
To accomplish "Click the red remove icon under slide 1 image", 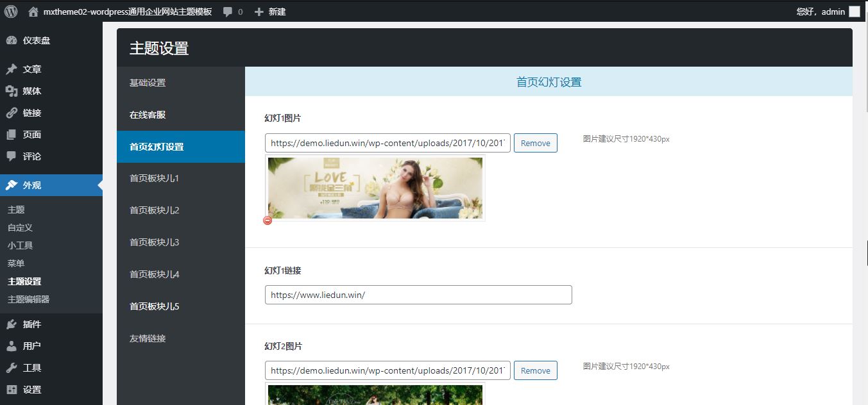I will coord(268,220).
